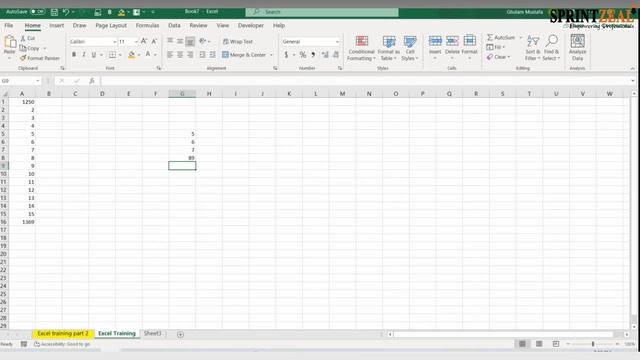Toggle Underline formatting
The width and height of the screenshot is (640, 360).
pos(93,54)
